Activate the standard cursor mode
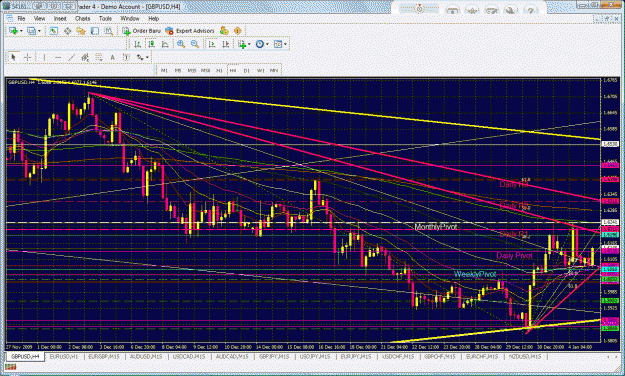Viewport: 625px width, 376px height. tap(13, 58)
